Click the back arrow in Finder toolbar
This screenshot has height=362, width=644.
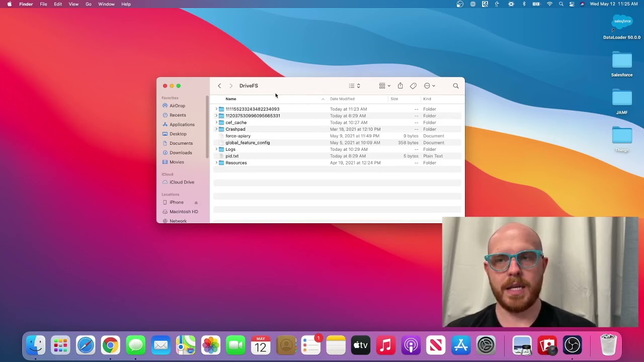point(219,86)
